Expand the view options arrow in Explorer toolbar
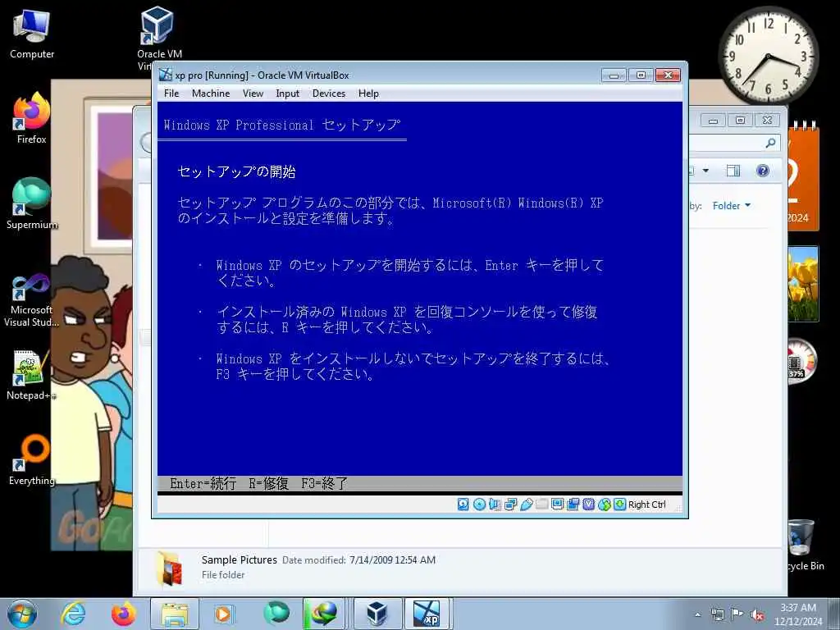Image resolution: width=840 pixels, height=630 pixels. click(x=705, y=171)
